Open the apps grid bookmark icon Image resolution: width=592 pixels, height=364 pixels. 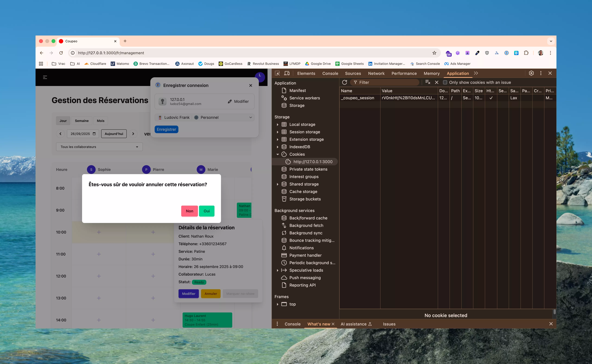tap(41, 64)
